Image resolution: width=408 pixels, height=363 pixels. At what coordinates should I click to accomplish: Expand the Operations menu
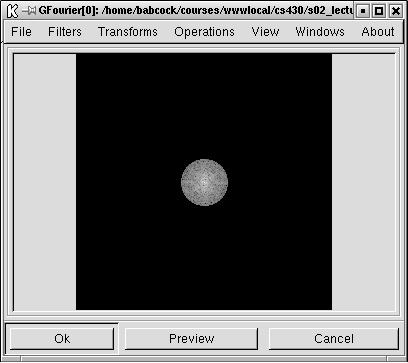pyautogui.click(x=204, y=32)
